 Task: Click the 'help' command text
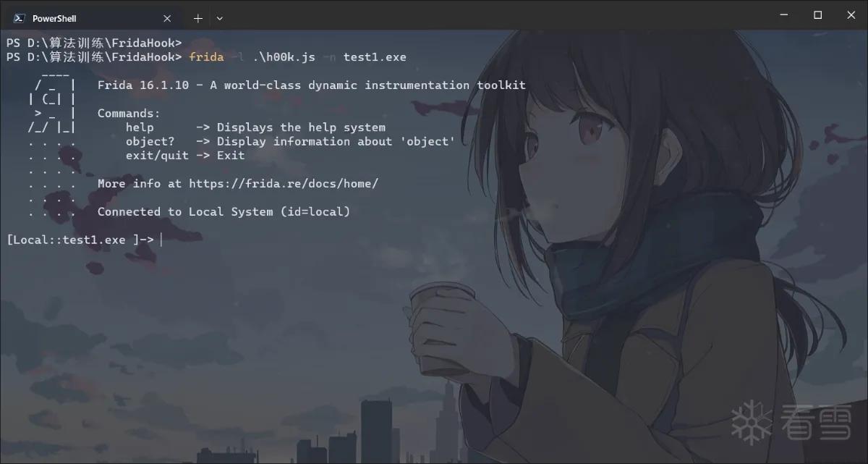click(x=140, y=127)
